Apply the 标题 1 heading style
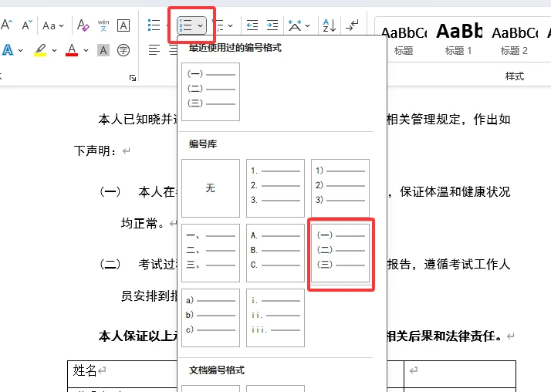 (459, 40)
